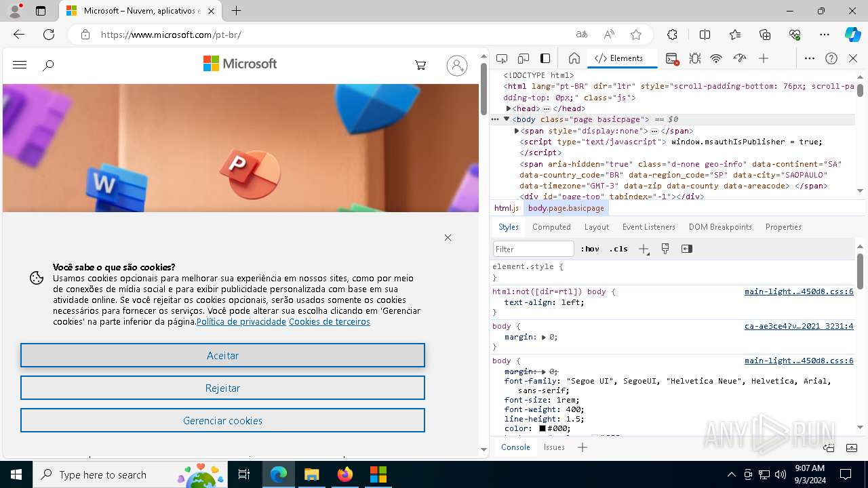868x488 pixels.
Task: Toggle split screen view
Action: tap(705, 35)
